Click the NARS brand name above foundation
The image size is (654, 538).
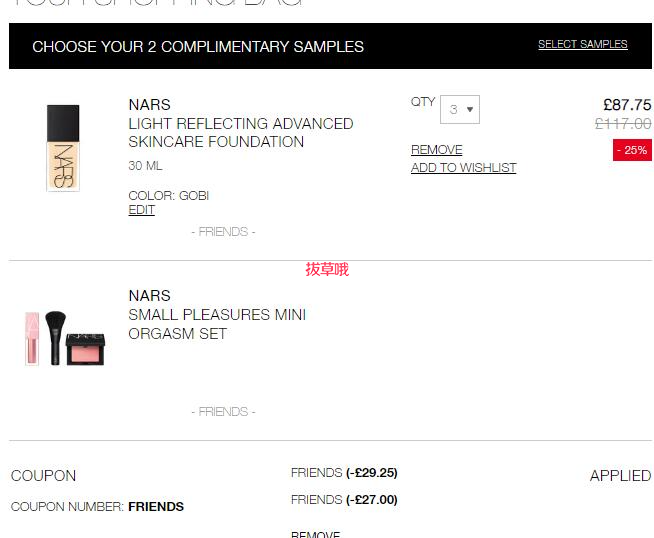tap(149, 105)
